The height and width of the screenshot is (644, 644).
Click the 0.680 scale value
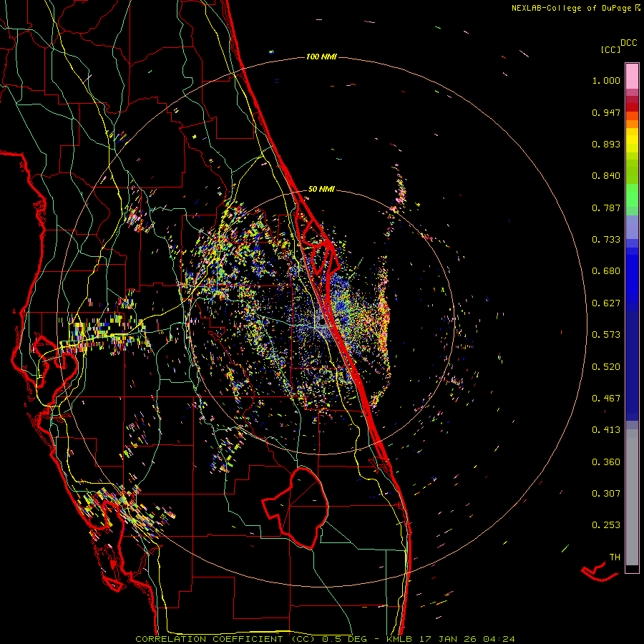pyautogui.click(x=606, y=271)
